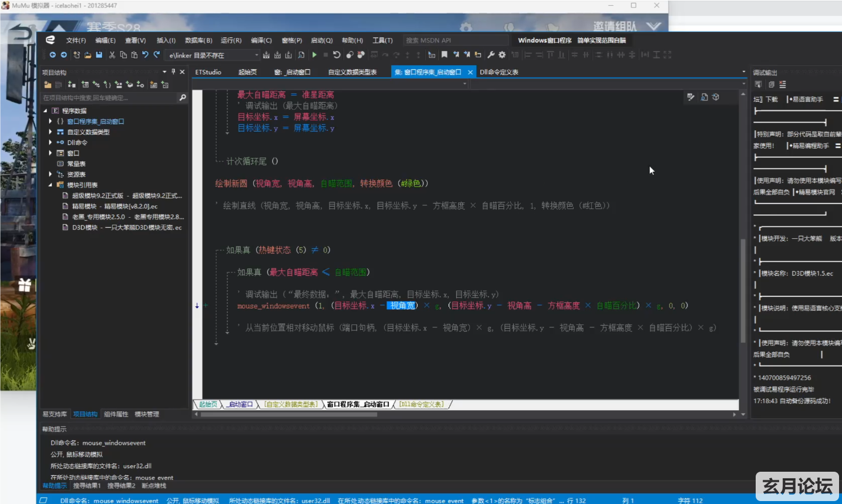Expand the 自定义数据类型 tree node
This screenshot has width=842, height=504.
tap(50, 131)
